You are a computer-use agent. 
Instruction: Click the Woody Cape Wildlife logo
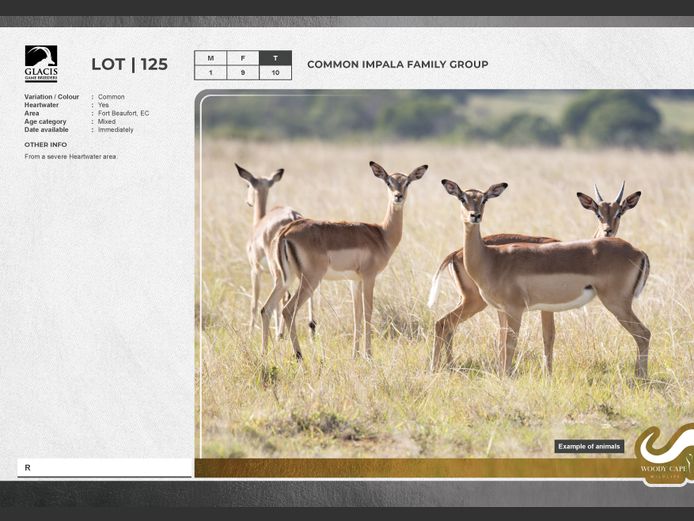coord(664,455)
